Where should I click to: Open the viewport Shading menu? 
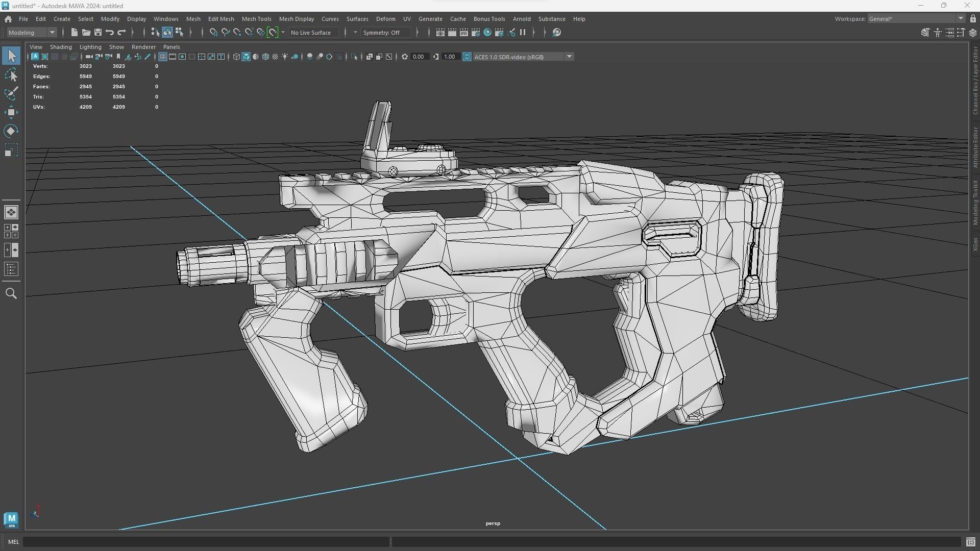[60, 47]
